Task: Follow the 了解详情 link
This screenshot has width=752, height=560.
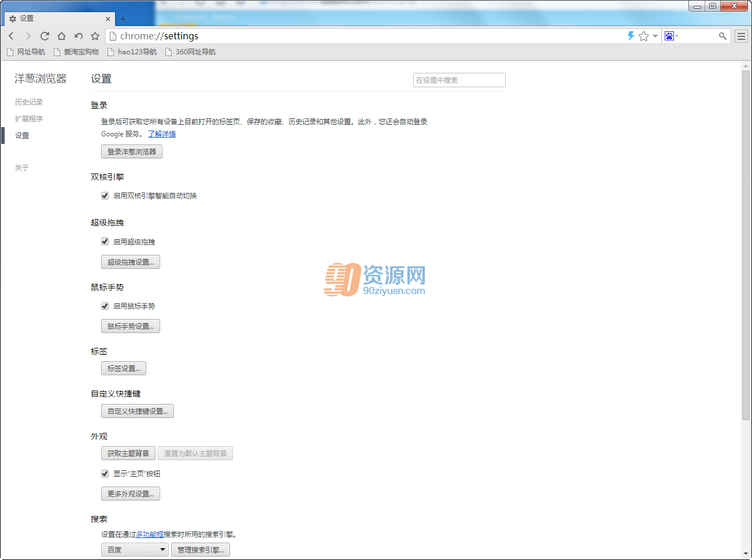Action: (162, 134)
